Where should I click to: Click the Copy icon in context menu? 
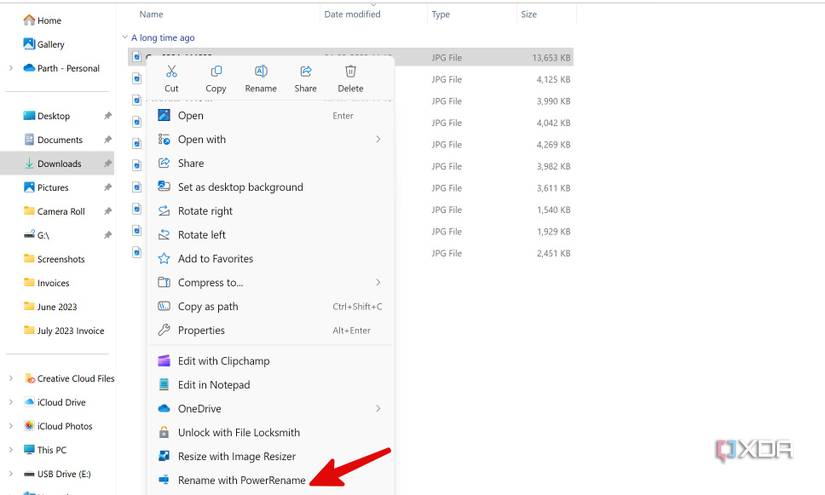pyautogui.click(x=216, y=72)
